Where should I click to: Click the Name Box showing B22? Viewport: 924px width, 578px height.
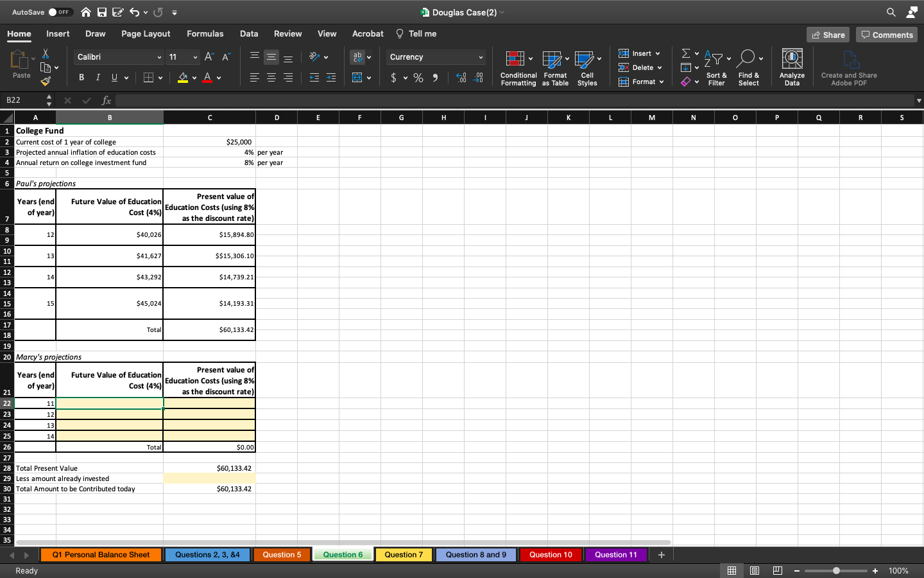[x=23, y=100]
